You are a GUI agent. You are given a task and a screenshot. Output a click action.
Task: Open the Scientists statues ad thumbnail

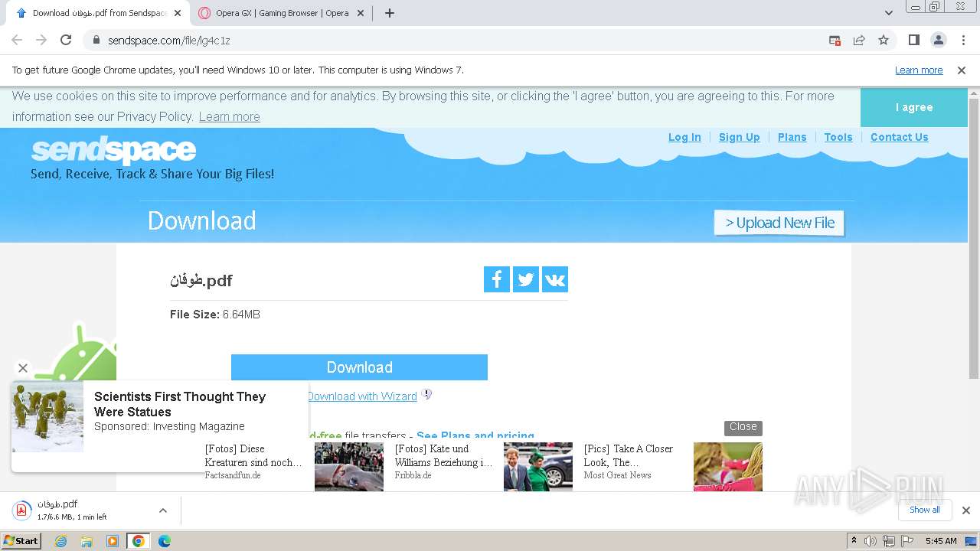point(47,416)
